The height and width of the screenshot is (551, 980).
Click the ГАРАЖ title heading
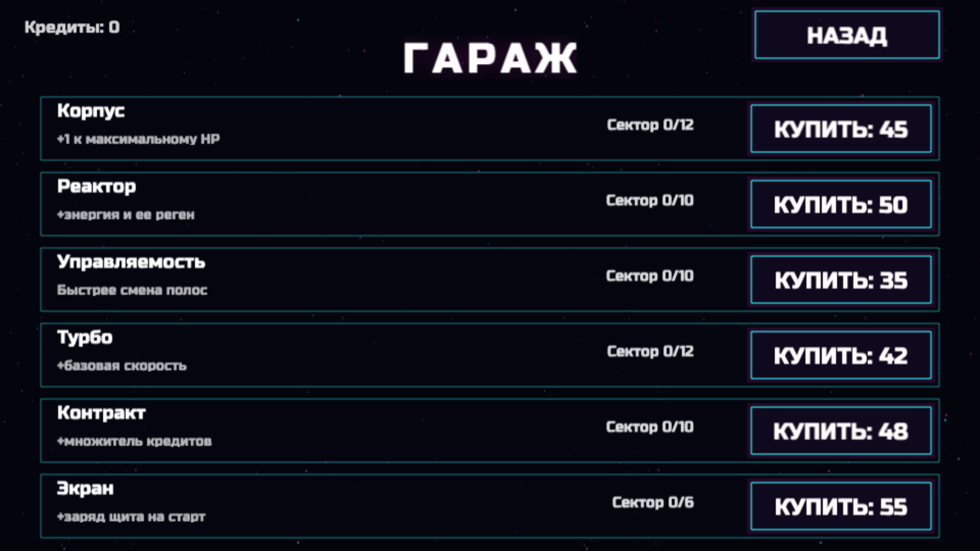[x=490, y=58]
